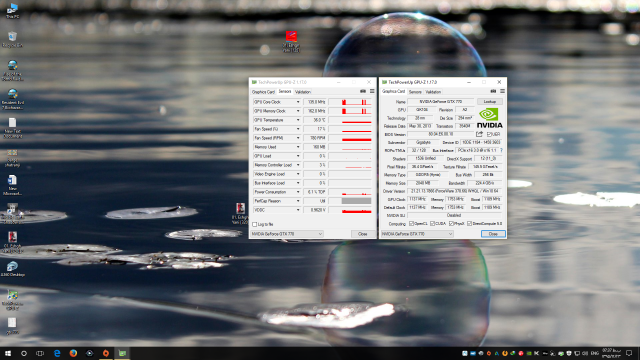Screen dimensions: 640x360
Task: Open the Video Engine Load sensor dropdown
Action: click(x=298, y=174)
